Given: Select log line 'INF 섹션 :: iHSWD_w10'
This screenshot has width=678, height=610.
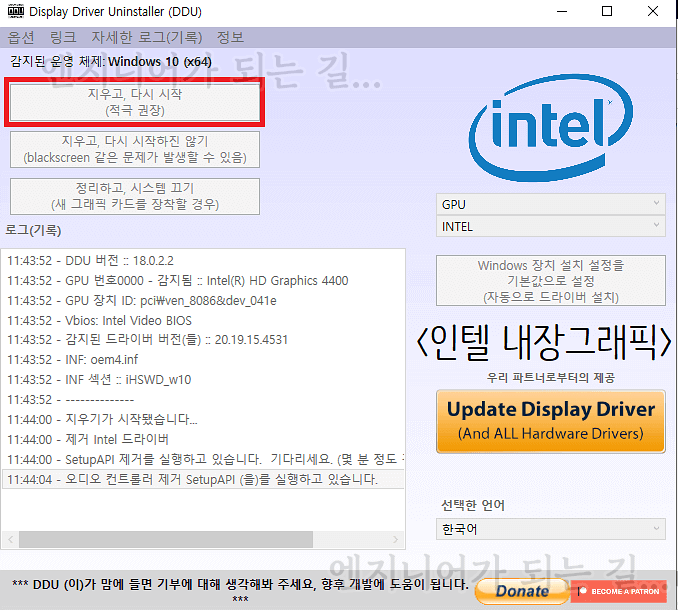Looking at the screenshot, I should coord(203,380).
